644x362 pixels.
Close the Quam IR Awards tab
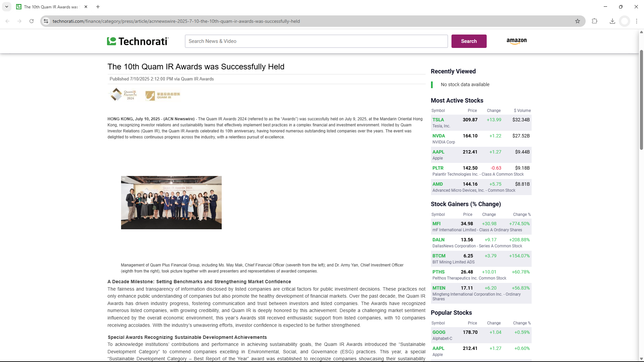click(x=86, y=7)
